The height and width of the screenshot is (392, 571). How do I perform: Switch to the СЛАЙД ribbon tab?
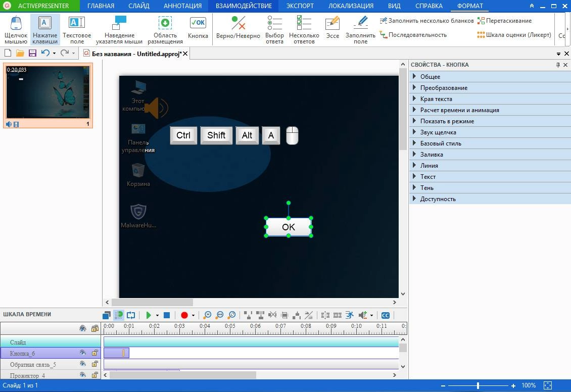(x=139, y=6)
